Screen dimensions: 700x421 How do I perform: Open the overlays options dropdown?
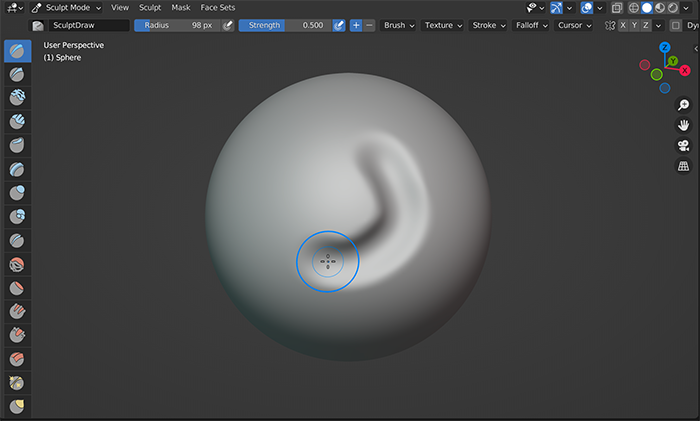coord(600,8)
